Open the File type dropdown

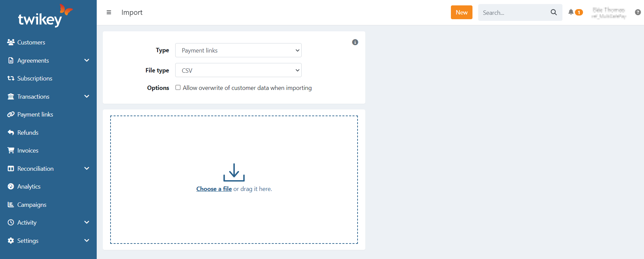(x=238, y=70)
